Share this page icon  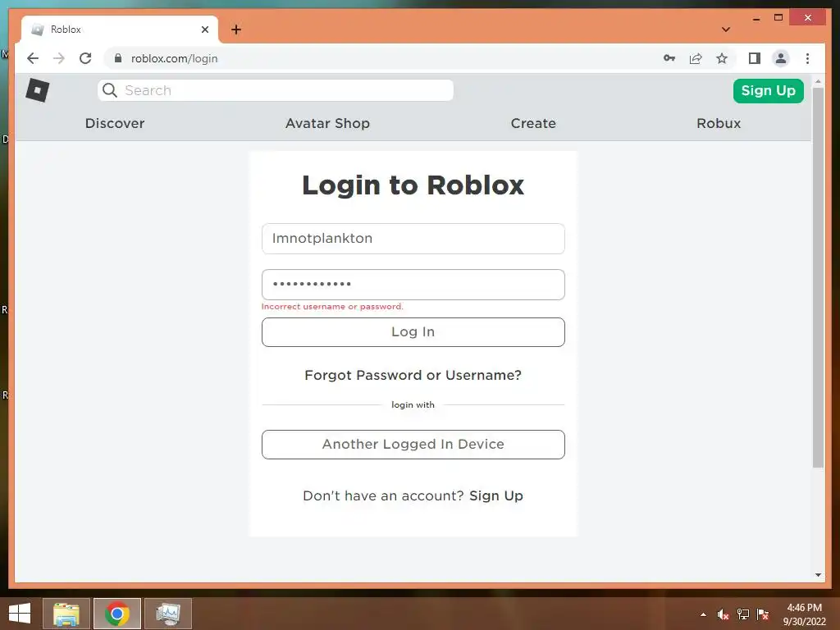point(696,58)
